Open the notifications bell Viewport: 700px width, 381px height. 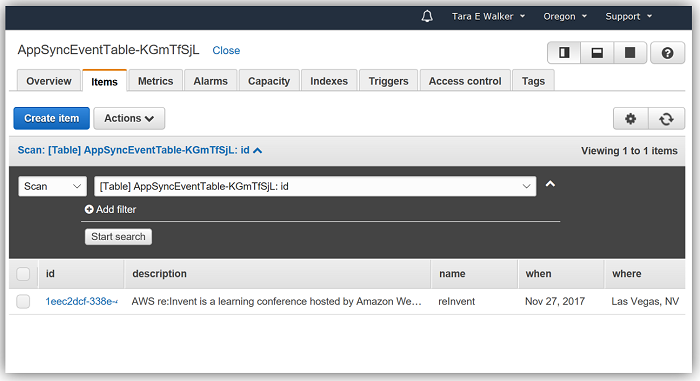[x=427, y=17]
